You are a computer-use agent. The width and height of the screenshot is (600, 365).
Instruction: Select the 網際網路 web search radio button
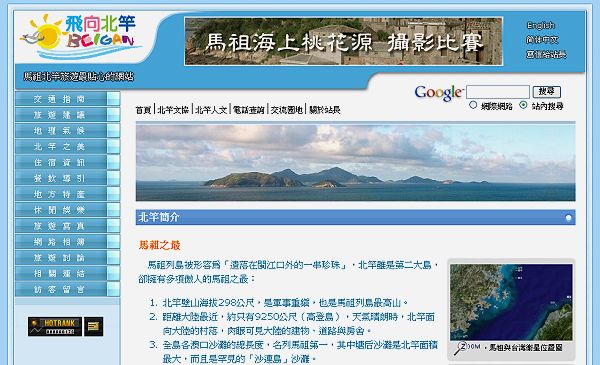(473, 105)
